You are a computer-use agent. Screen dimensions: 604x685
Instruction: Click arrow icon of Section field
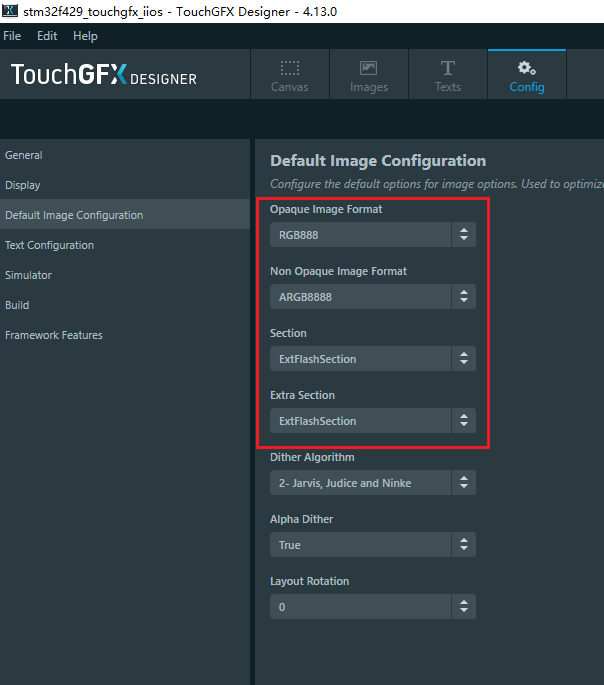click(464, 359)
